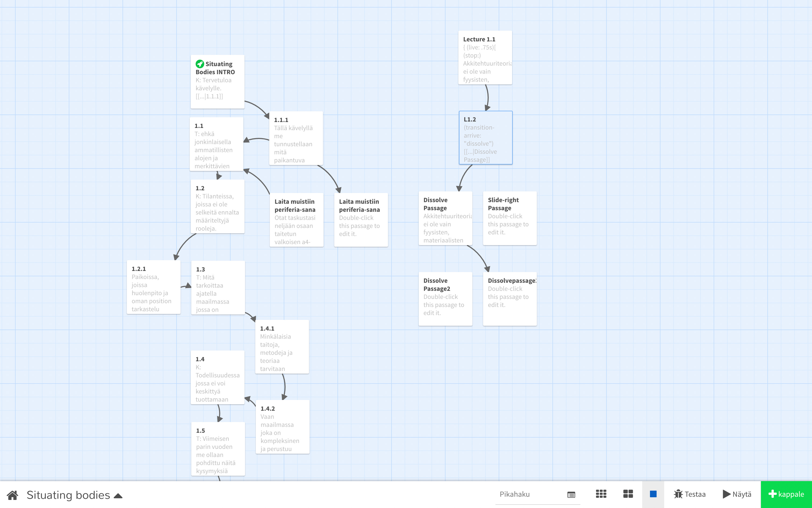Switch to medium passage tile zoom view
Screen dimensions: 812x508
click(x=628, y=494)
